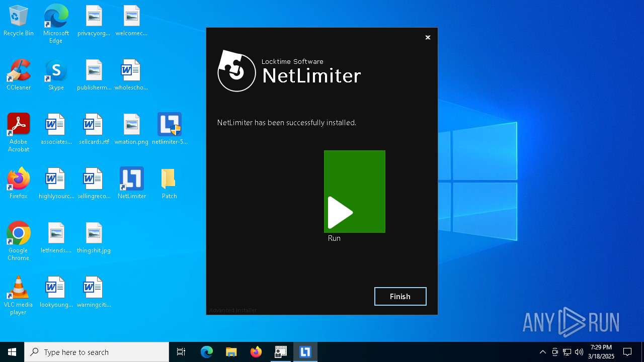Select the highlysourc Word document
The image size is (644, 362).
(56, 184)
